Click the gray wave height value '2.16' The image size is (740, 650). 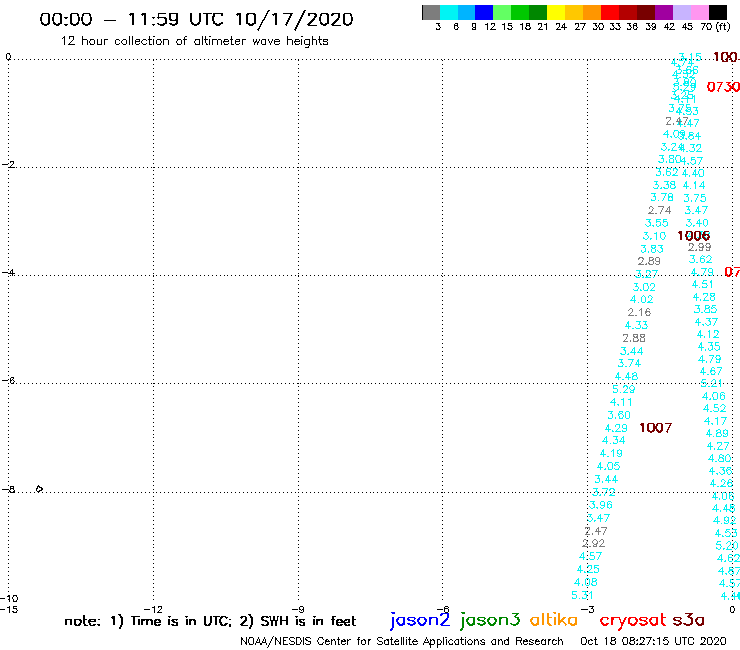(x=639, y=312)
